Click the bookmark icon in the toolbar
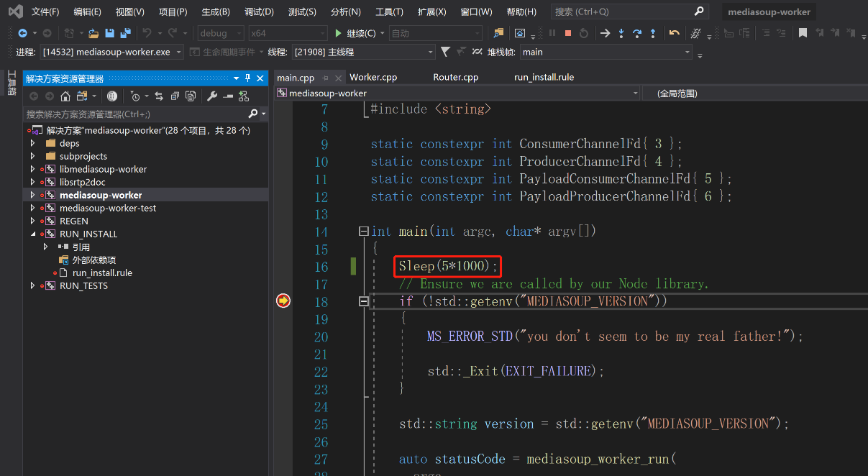The image size is (868, 476). coord(803,33)
